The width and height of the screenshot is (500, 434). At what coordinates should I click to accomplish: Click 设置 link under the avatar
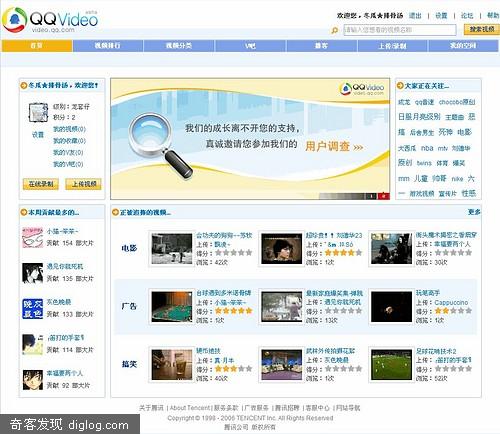(x=38, y=135)
